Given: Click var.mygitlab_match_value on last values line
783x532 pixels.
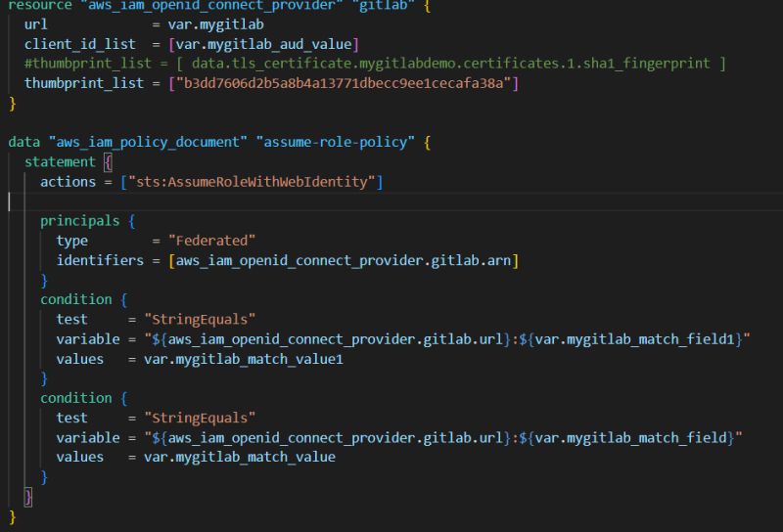Looking at the screenshot, I should pyautogui.click(x=240, y=457).
